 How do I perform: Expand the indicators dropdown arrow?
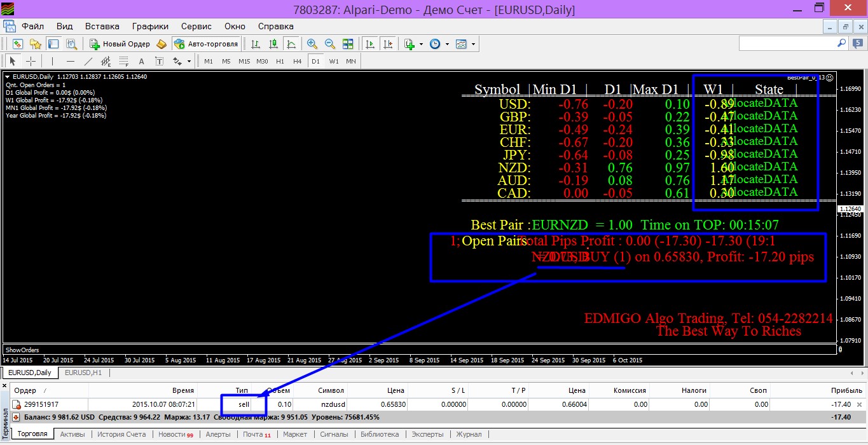point(421,44)
